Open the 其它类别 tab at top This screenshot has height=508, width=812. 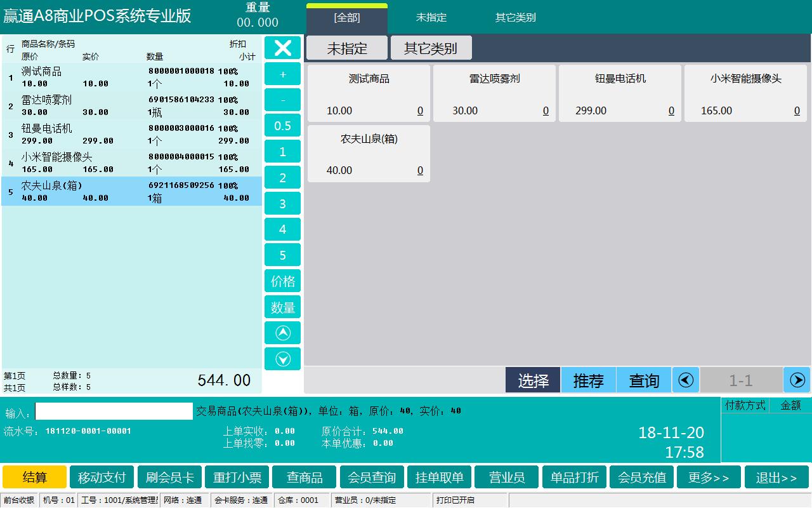pyautogui.click(x=515, y=18)
